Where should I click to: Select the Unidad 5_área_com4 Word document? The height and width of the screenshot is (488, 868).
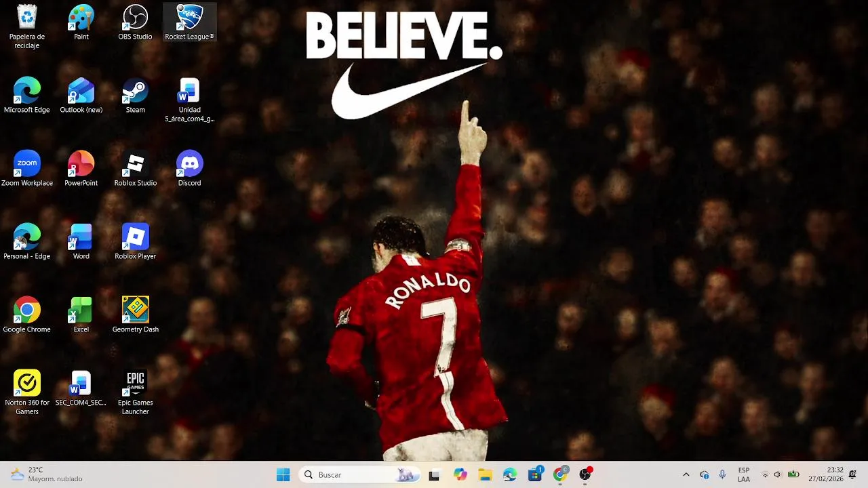tap(190, 100)
